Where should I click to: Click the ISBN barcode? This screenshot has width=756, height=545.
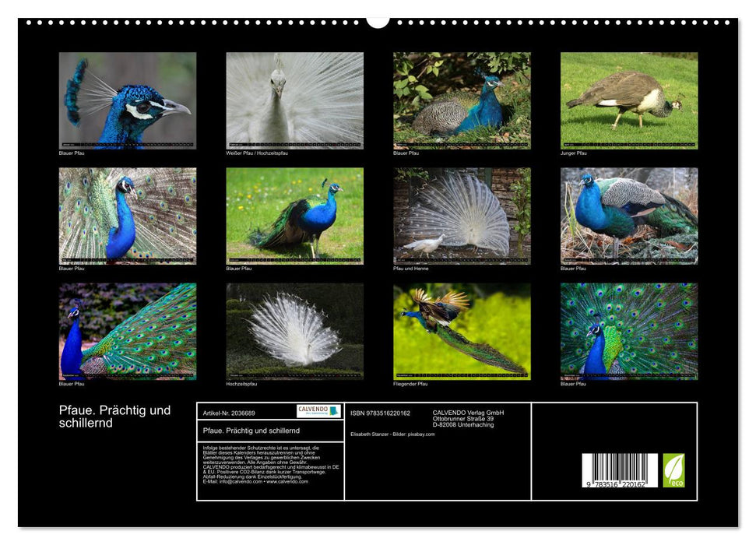pyautogui.click(x=620, y=472)
